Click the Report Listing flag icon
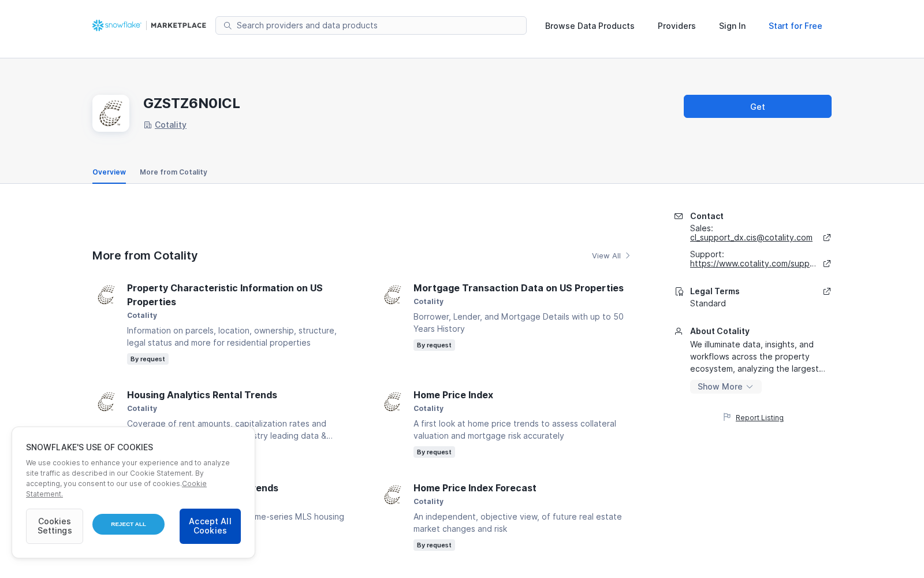The height and width of the screenshot is (578, 924). [x=727, y=417]
